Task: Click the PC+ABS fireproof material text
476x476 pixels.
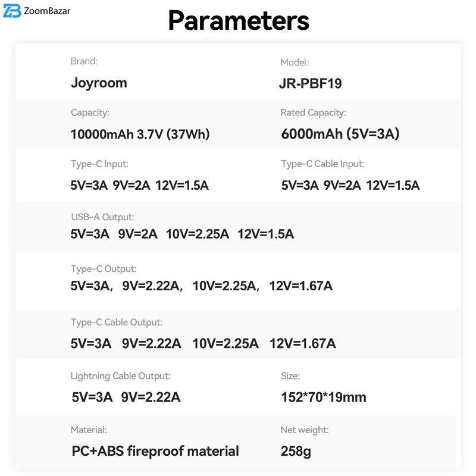Action: point(155,451)
